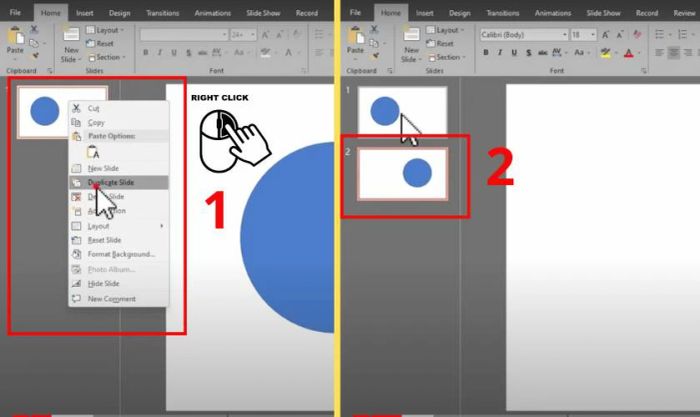This screenshot has width=700, height=417.
Task: Select Copy in the context menu
Action: [x=119, y=122]
